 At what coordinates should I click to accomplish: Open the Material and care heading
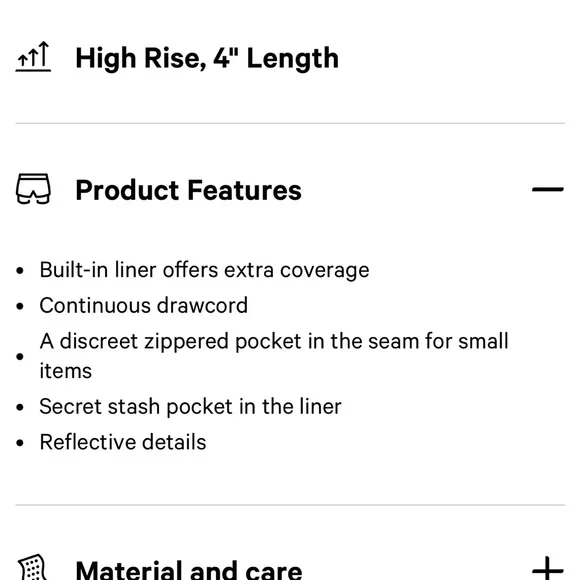189,570
